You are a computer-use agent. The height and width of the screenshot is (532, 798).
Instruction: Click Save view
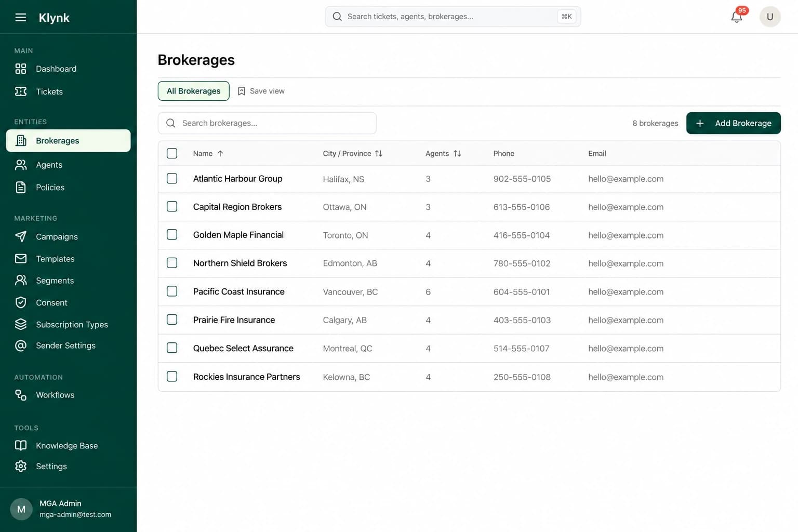[261, 91]
